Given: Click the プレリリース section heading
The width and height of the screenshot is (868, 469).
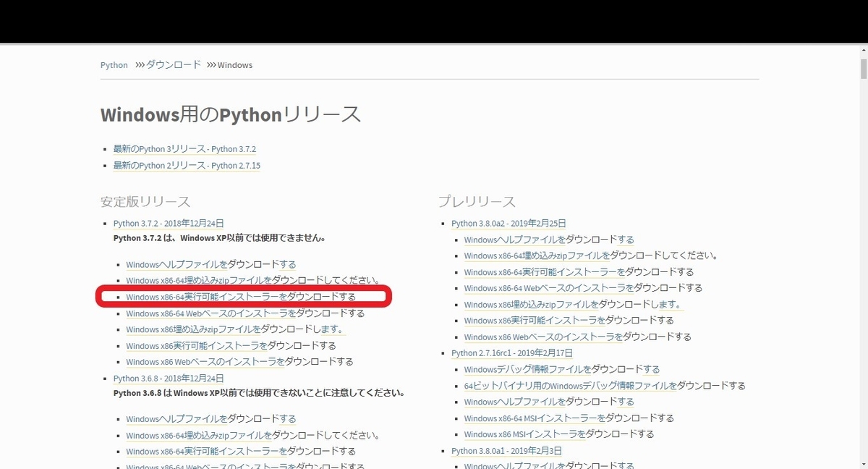Looking at the screenshot, I should click(x=477, y=201).
